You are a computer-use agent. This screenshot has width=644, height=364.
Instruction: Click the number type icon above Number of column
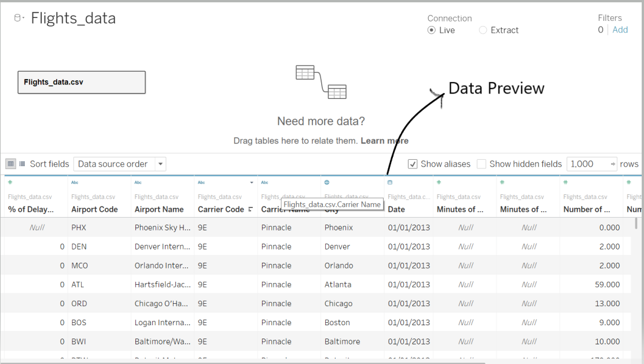565,182
